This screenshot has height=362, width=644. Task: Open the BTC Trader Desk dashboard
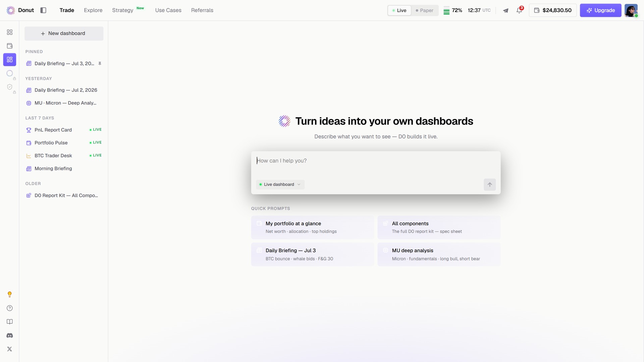click(x=64, y=156)
